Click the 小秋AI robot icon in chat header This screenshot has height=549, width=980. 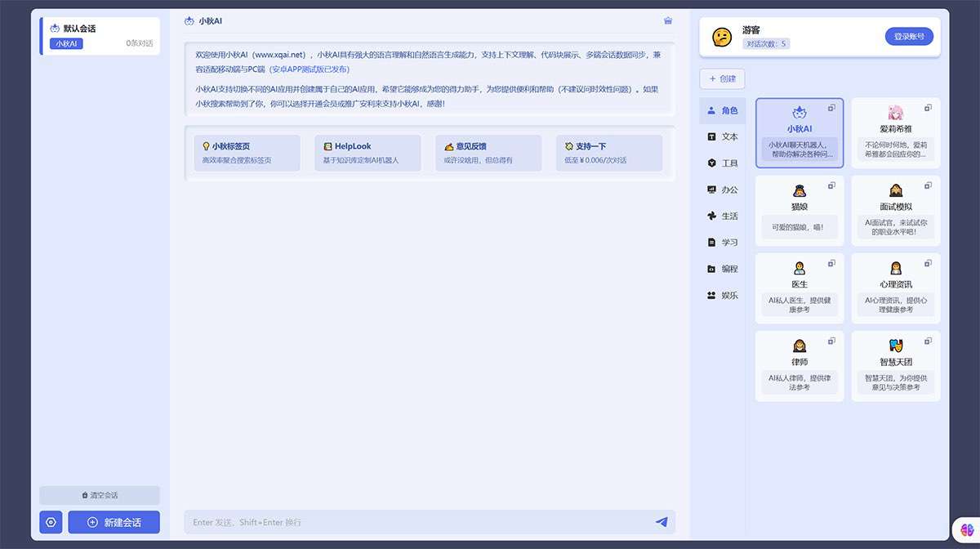click(189, 20)
